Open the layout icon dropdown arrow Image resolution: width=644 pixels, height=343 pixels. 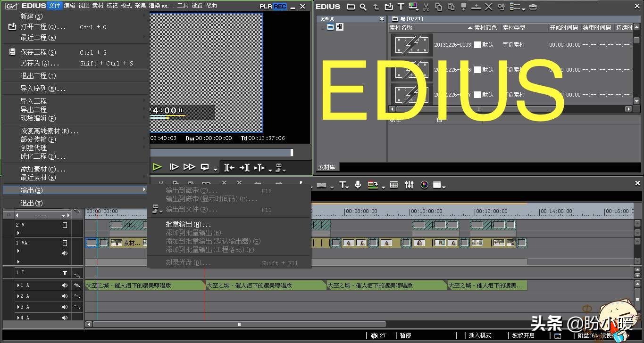[x=443, y=187]
